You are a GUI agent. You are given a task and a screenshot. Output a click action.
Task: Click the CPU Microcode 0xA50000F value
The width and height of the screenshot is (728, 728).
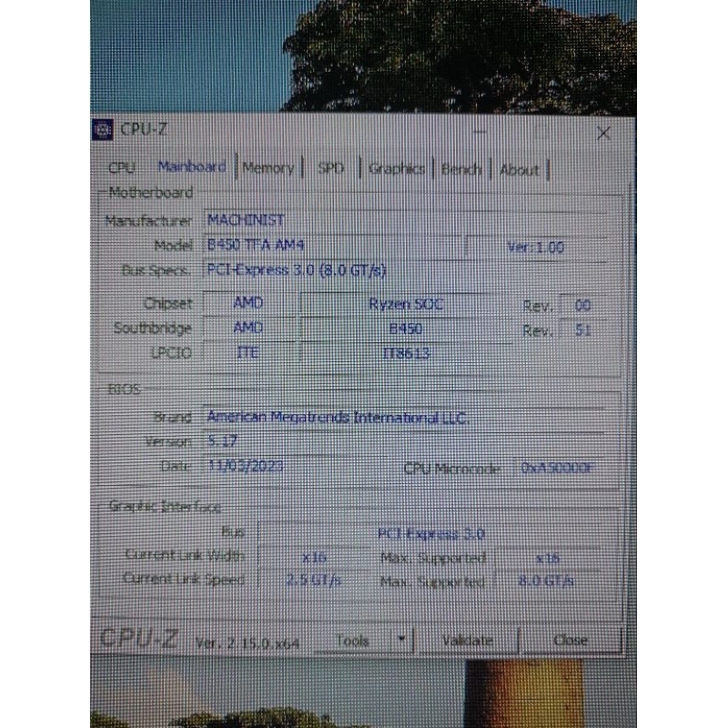click(558, 468)
